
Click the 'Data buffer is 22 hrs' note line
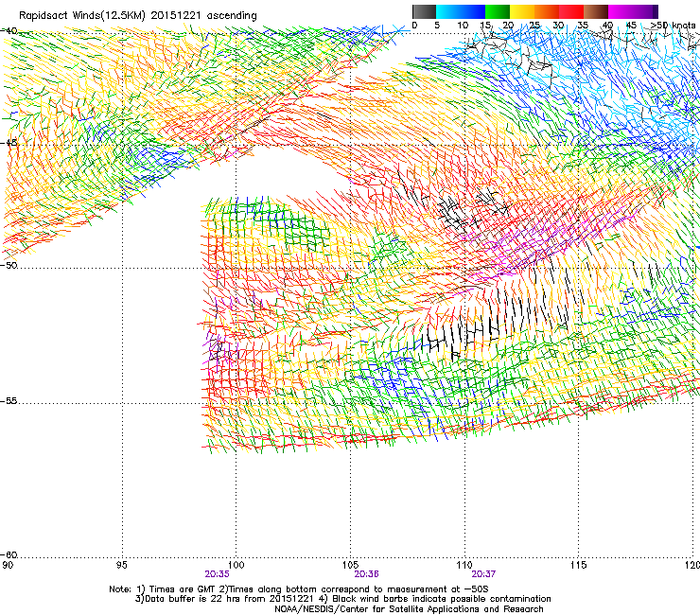click(x=342, y=599)
